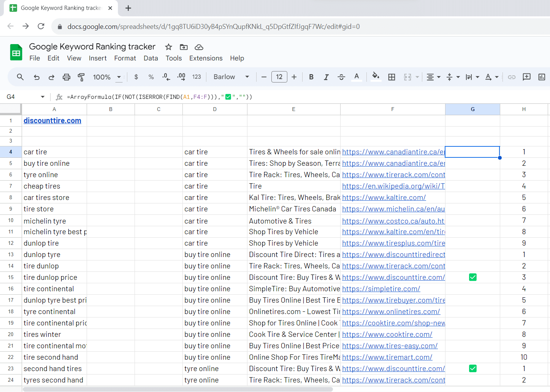Open the Name Box dropdown arrow
The height and width of the screenshot is (392, 550).
tap(43, 97)
